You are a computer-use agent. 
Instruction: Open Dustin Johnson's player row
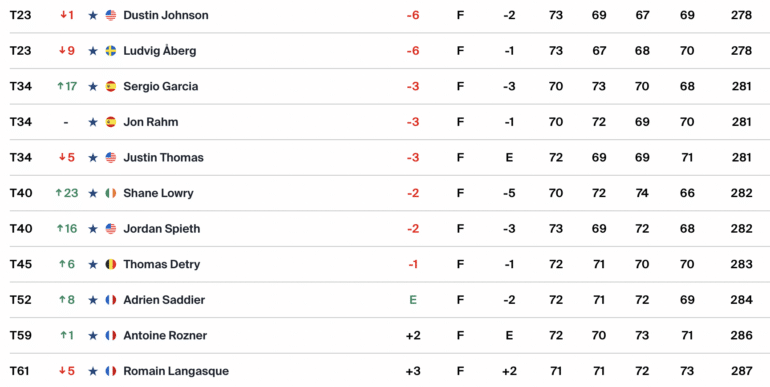385,15
